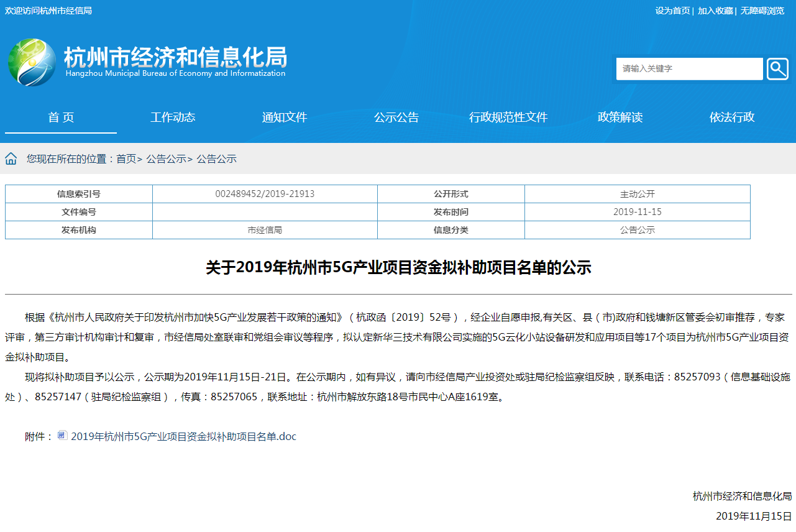
Task: Click the last 公告公示 breadcrumb item
Action: point(217,159)
